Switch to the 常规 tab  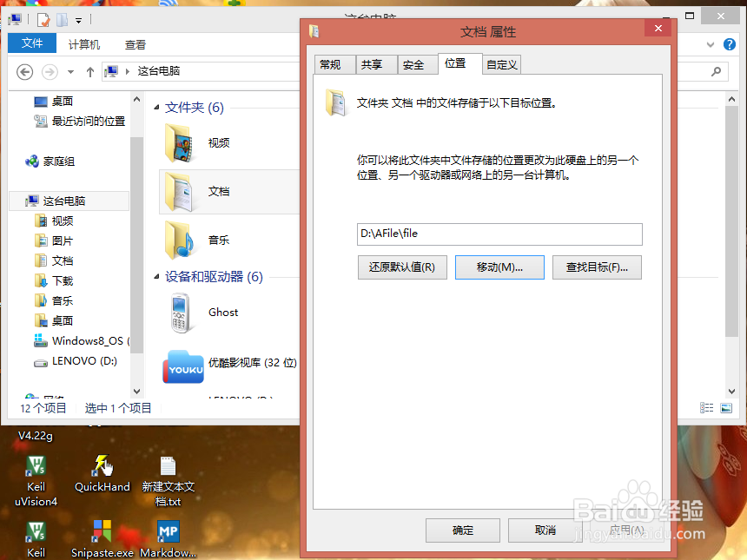tap(334, 64)
